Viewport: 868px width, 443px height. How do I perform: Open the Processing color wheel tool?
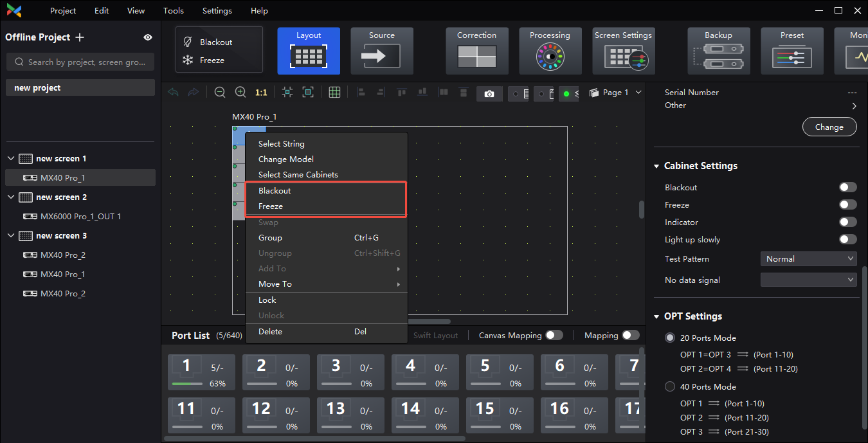point(550,51)
